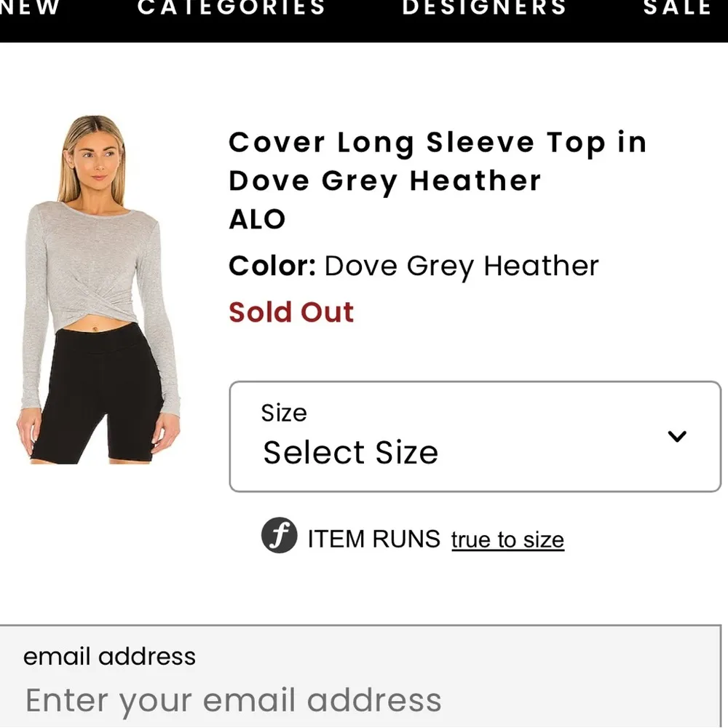Image resolution: width=728 pixels, height=728 pixels.
Task: Click the Dove Grey Heather color name
Action: (x=459, y=266)
